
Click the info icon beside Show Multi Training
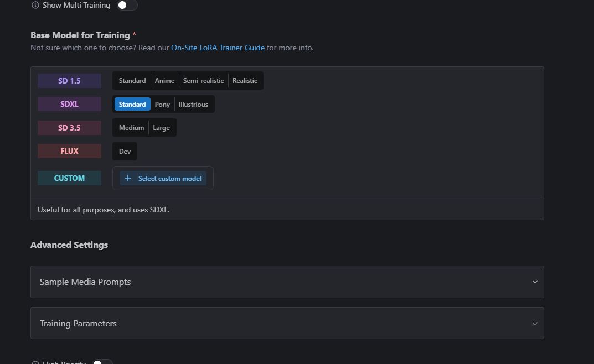coord(35,6)
